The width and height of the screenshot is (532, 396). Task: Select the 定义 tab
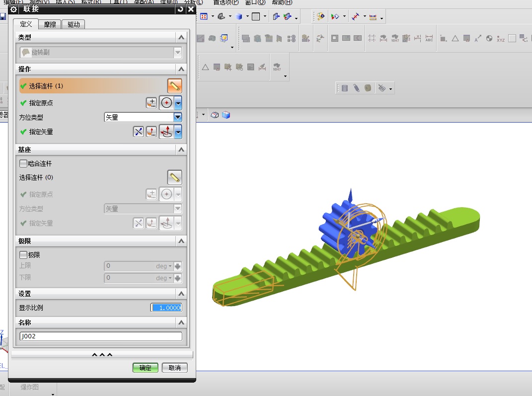click(x=26, y=24)
